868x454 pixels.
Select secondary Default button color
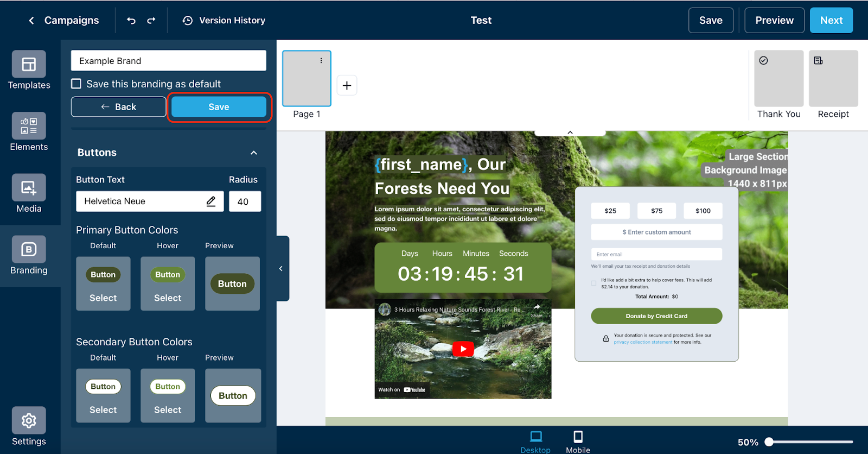(x=103, y=395)
